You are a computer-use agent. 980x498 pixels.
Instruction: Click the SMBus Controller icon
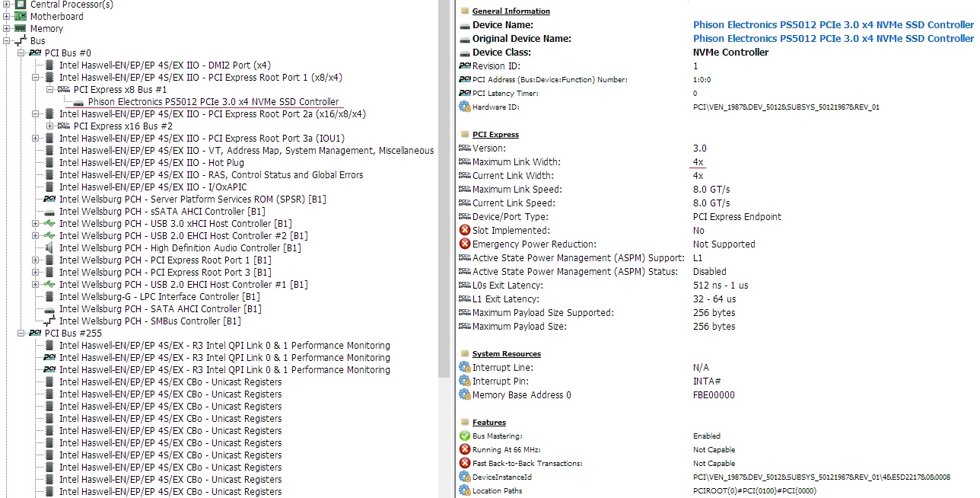(x=49, y=321)
